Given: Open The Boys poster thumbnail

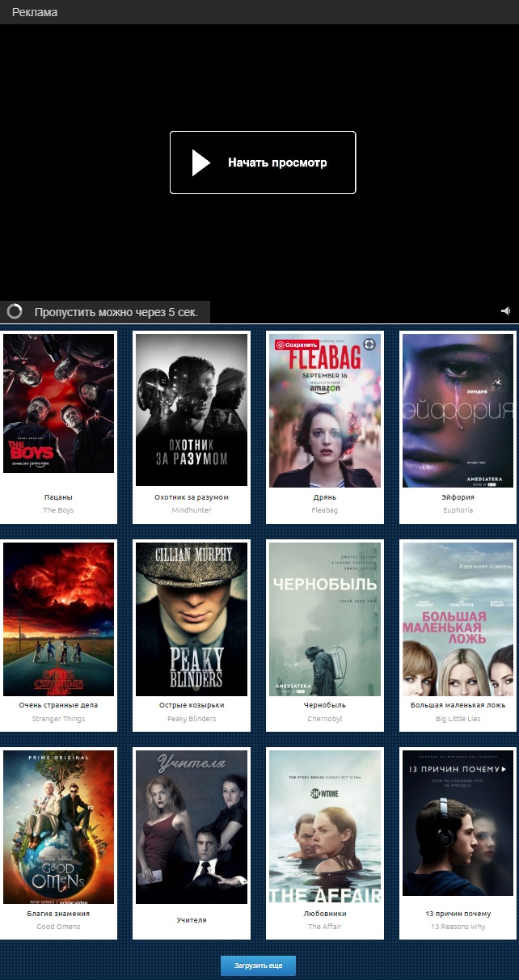Looking at the screenshot, I should [59, 404].
